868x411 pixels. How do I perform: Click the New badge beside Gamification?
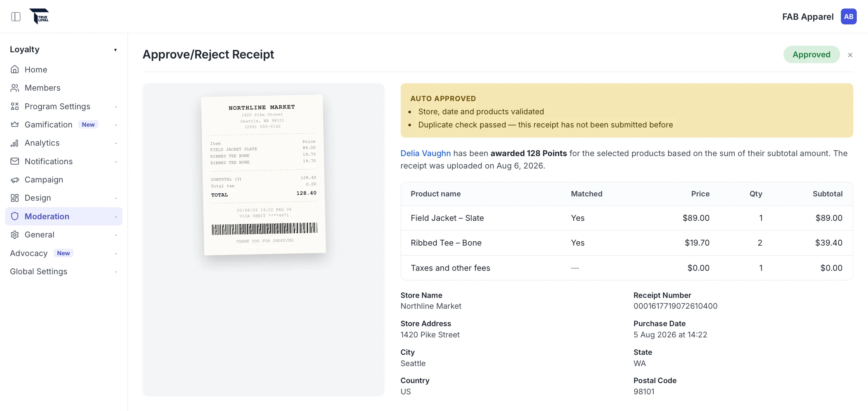[x=88, y=124]
